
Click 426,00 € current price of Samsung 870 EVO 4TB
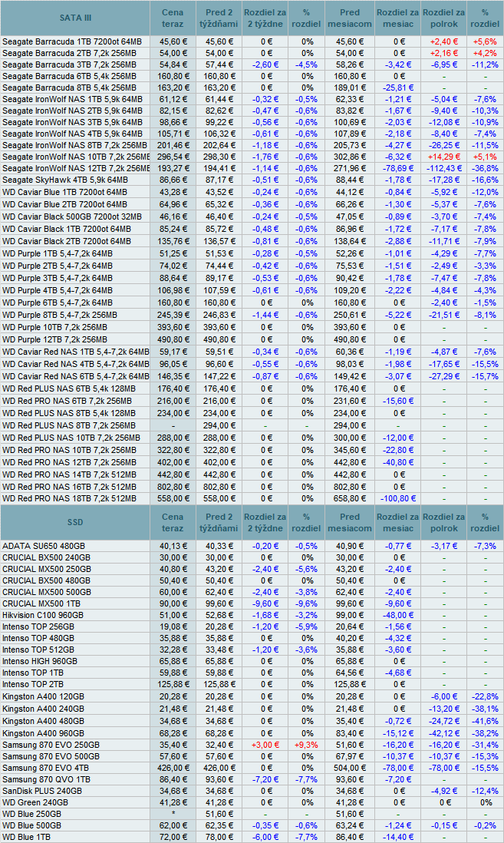click(x=173, y=768)
